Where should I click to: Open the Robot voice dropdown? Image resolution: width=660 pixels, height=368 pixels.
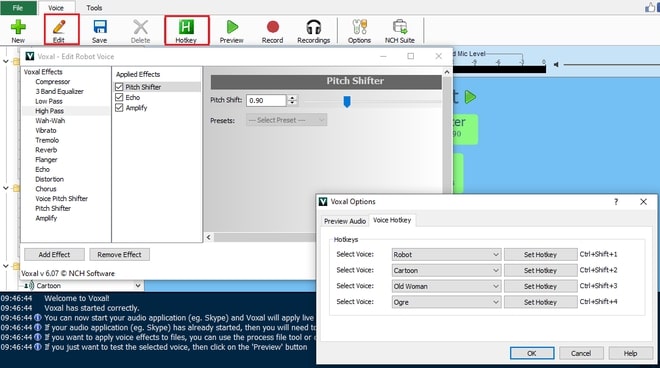click(446, 254)
